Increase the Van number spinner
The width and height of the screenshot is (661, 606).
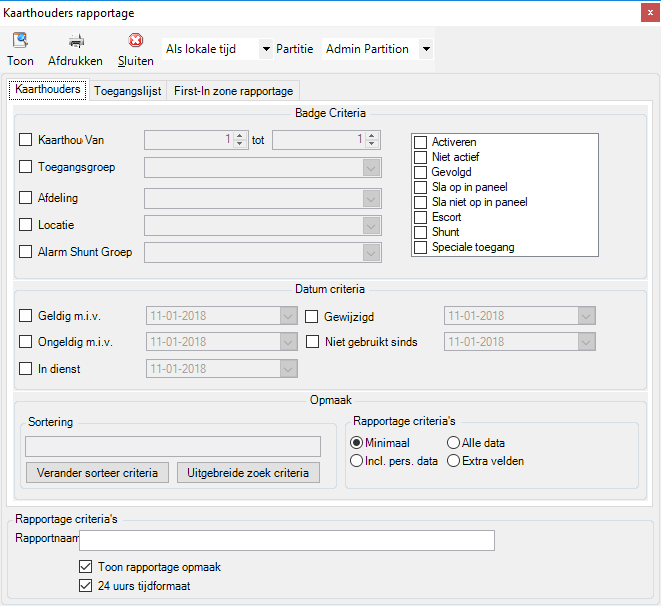240,136
